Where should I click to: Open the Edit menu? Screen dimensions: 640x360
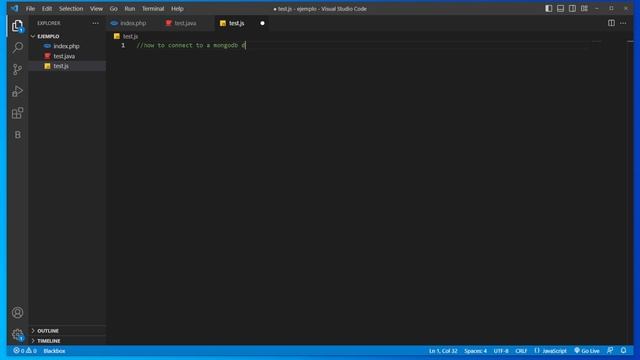click(x=47, y=9)
